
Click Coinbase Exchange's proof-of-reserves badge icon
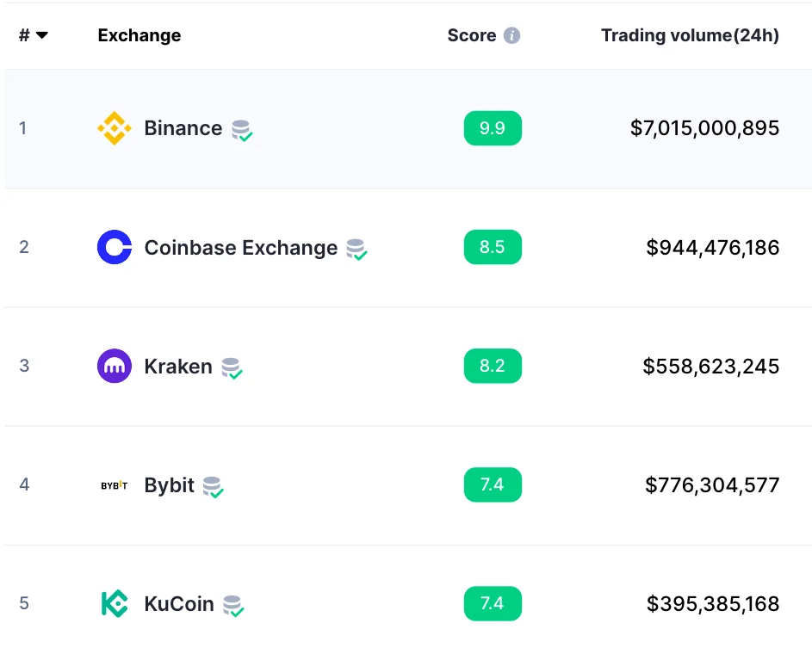[x=356, y=250]
